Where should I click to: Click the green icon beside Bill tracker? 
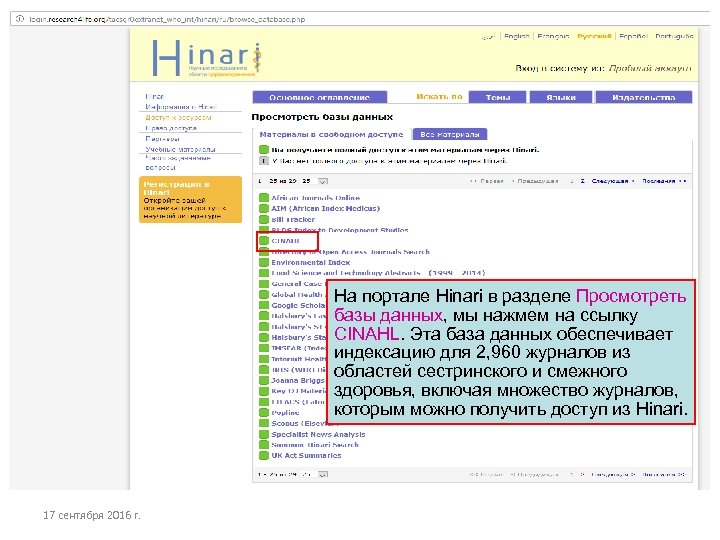pyautogui.click(x=264, y=219)
